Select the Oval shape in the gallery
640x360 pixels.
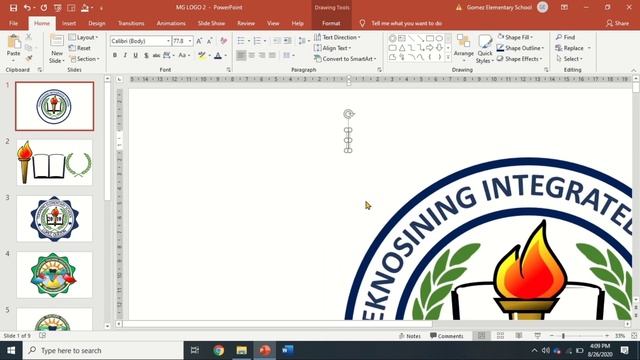(x=439, y=38)
